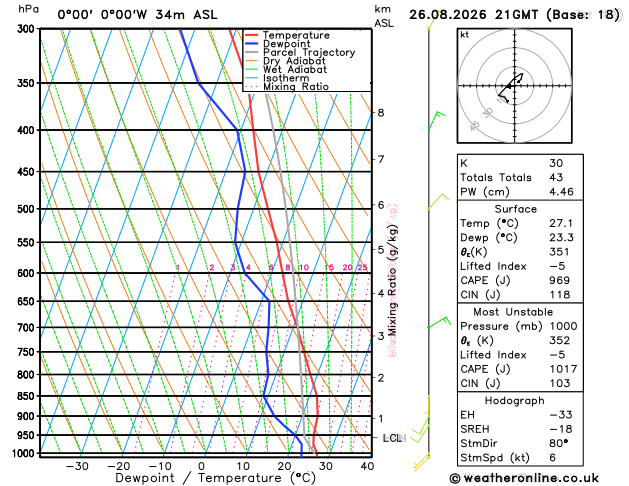Click the hPa axis unit label
629x486 pixels.
tap(28, 9)
